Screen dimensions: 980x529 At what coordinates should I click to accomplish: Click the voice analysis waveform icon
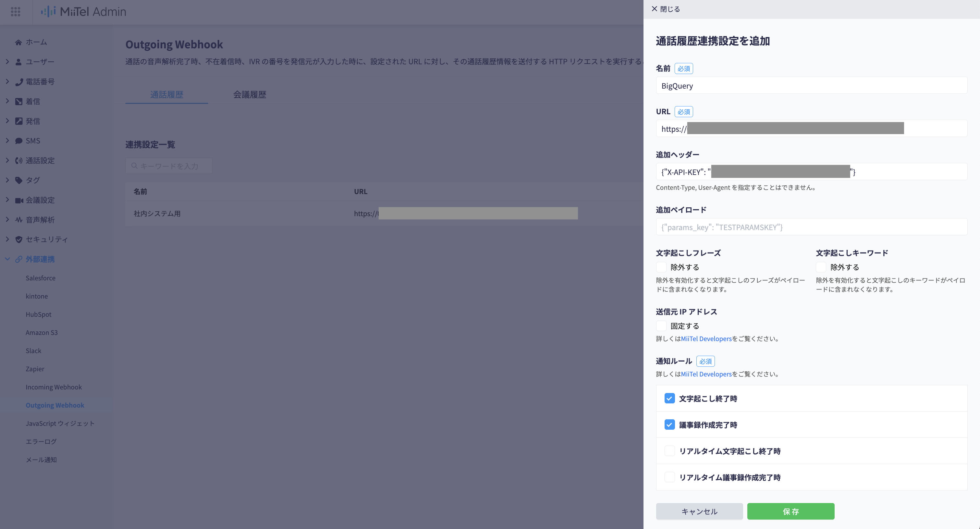tap(18, 220)
